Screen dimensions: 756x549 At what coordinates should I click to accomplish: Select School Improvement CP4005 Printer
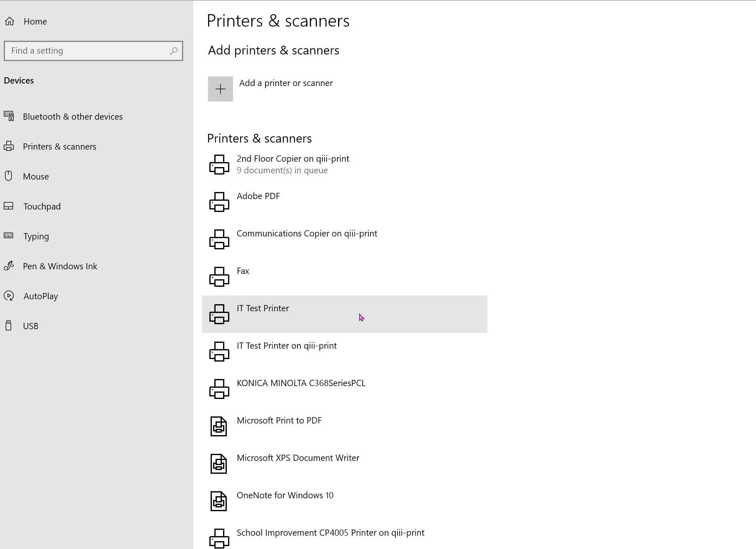pos(330,533)
